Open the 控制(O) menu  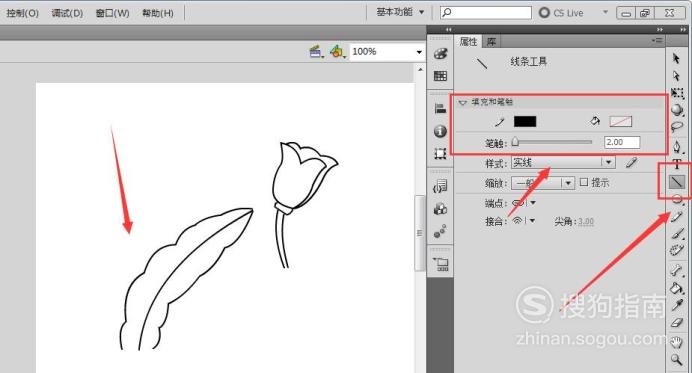22,13
